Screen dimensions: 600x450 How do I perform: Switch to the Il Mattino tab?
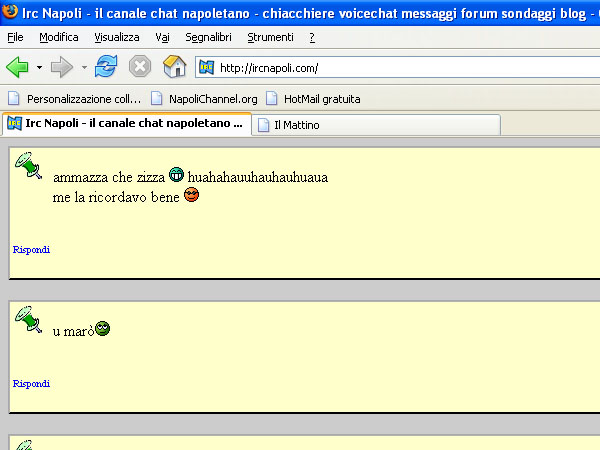[x=376, y=125]
